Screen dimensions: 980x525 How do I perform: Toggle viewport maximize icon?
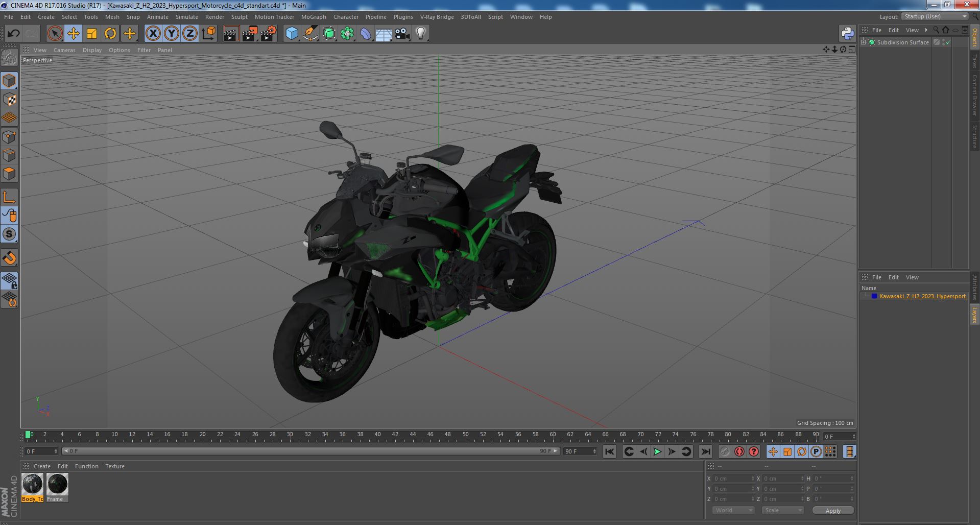coord(852,50)
